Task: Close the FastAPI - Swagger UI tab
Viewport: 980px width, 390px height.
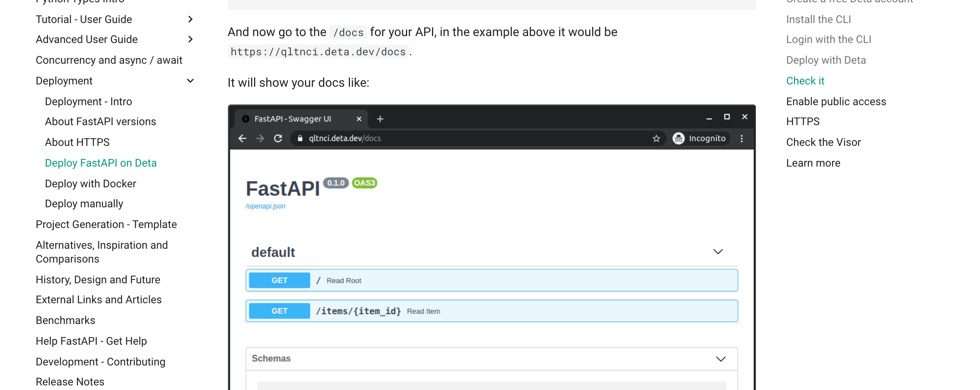Action: tap(359, 119)
